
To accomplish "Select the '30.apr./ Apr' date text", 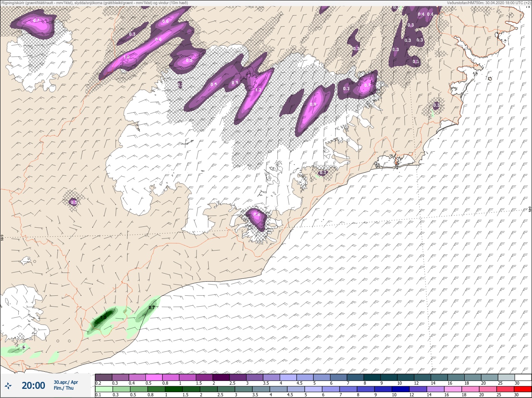I will [66, 382].
